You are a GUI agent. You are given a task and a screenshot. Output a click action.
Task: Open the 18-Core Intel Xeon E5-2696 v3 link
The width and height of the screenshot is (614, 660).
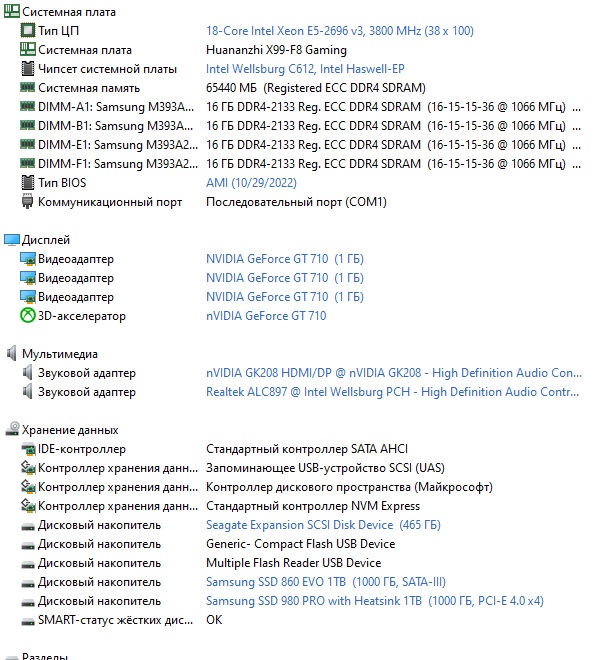point(340,31)
